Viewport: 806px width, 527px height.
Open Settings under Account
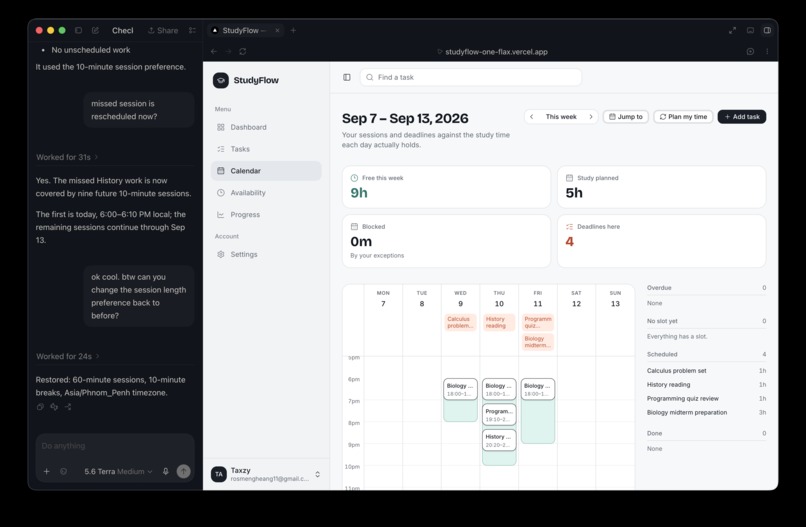[x=266, y=255]
